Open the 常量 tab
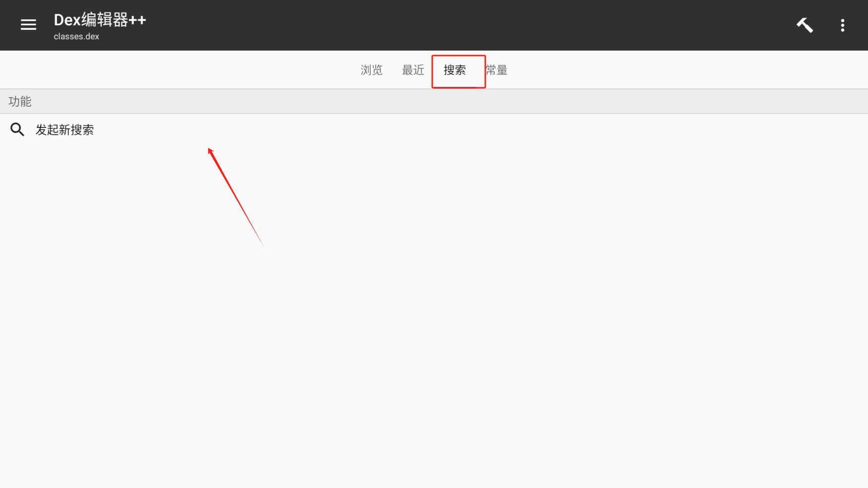 point(496,70)
